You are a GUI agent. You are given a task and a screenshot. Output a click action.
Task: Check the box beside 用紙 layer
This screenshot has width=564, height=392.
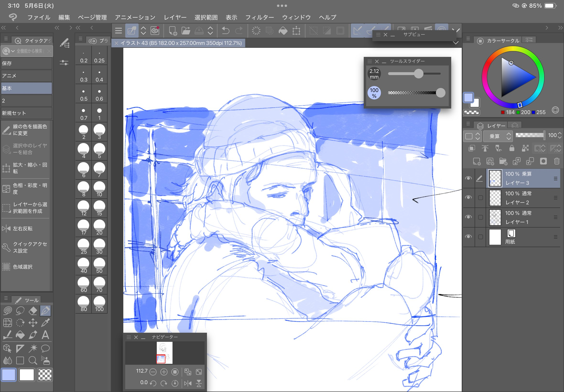[481, 237]
